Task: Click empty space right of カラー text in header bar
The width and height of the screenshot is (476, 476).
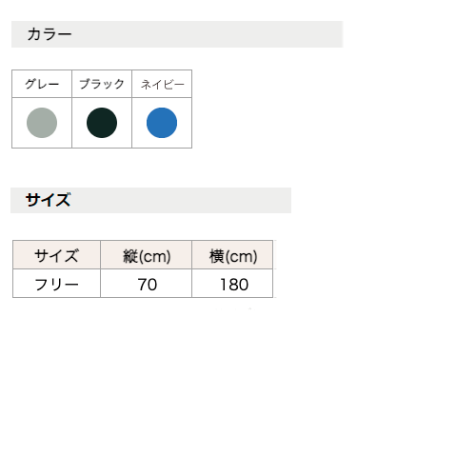Action: coord(207,34)
